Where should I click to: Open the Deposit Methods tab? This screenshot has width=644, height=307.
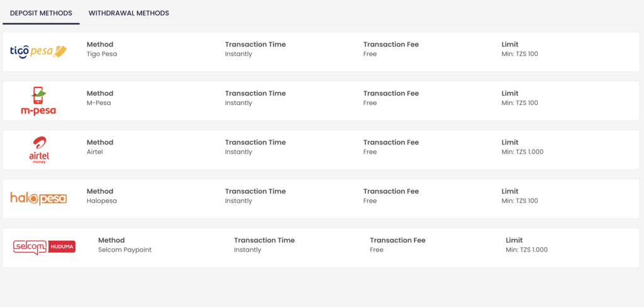tap(41, 13)
